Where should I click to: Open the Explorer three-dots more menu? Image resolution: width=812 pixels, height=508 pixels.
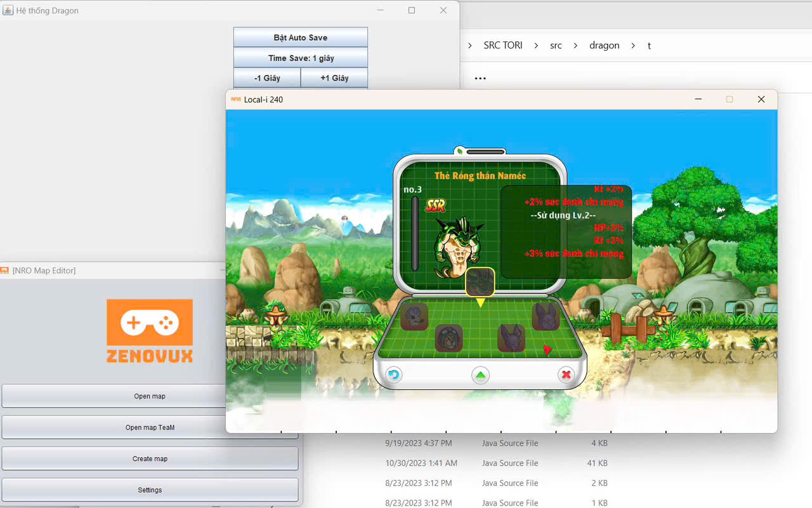(x=480, y=79)
